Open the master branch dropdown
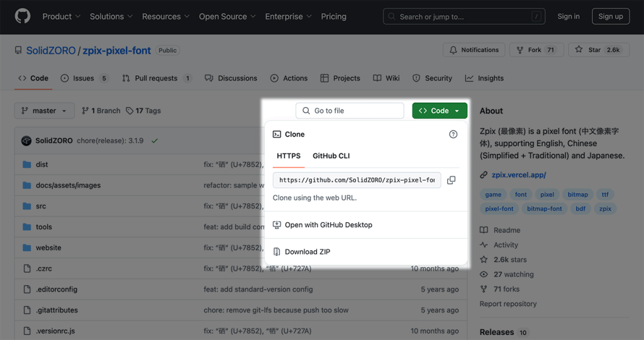 44,111
